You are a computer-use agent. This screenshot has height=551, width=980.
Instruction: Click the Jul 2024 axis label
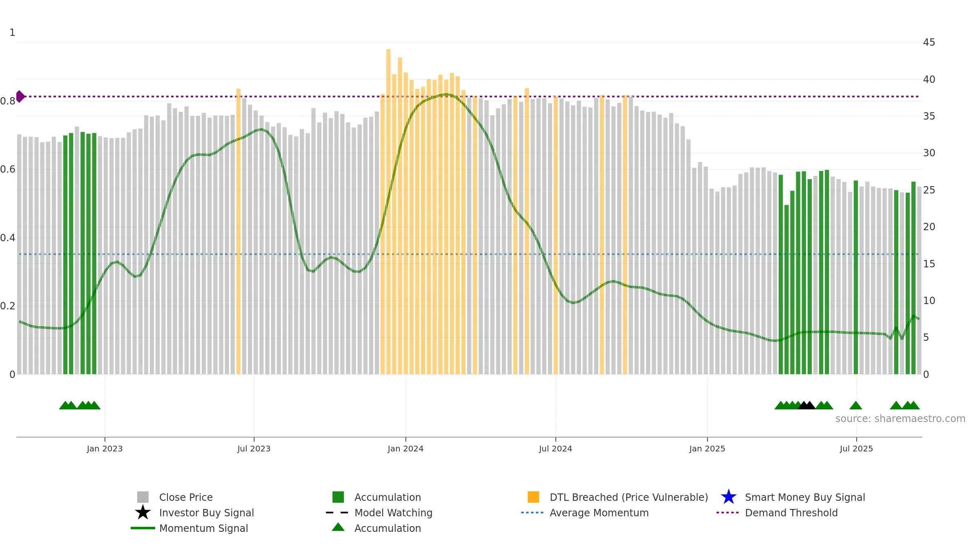[555, 449]
